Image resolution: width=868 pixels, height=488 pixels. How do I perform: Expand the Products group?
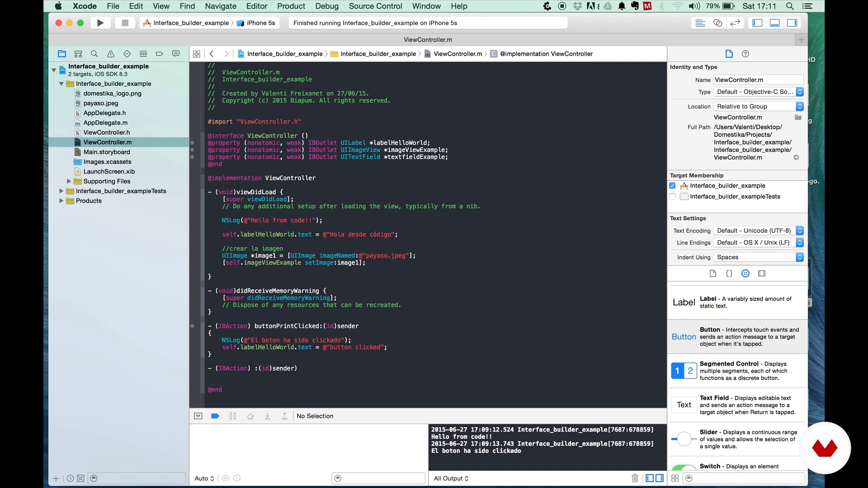tap(61, 201)
